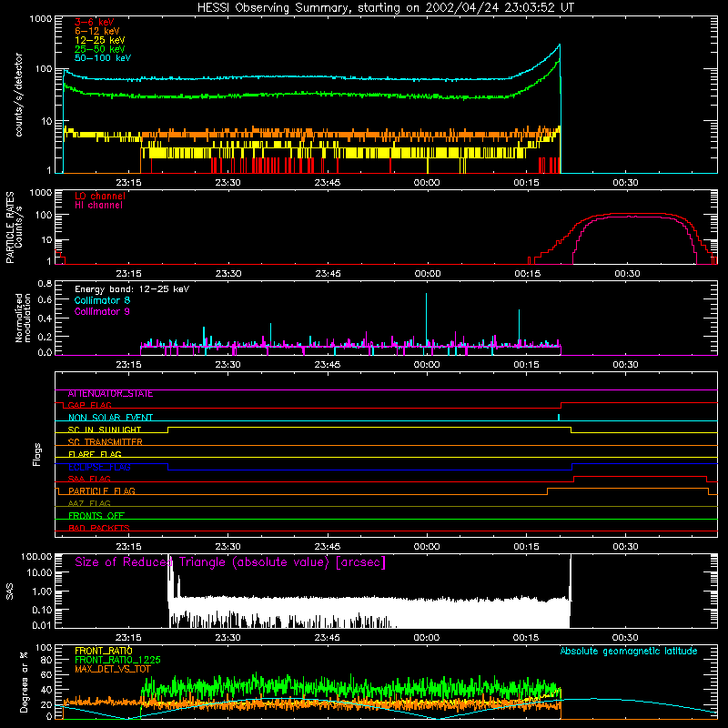Click the Flags axis label
The image size is (728, 728).
pyautogui.click(x=36, y=455)
